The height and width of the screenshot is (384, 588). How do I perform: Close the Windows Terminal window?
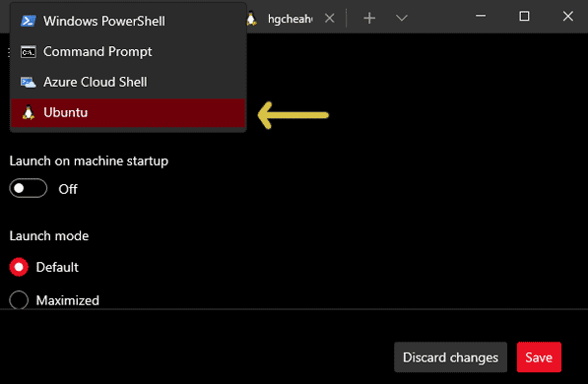(x=567, y=16)
